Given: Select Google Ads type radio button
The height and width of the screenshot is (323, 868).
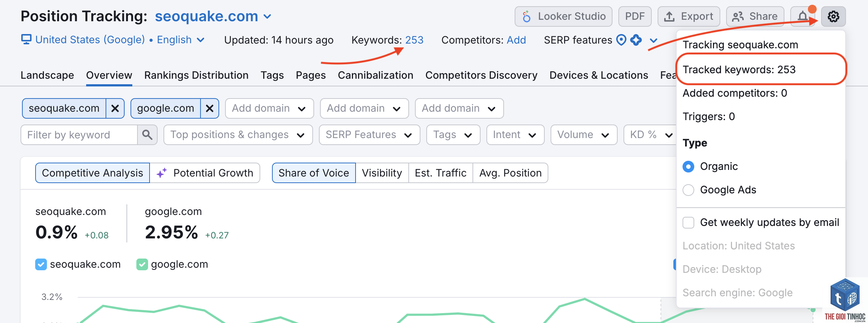Looking at the screenshot, I should (x=688, y=190).
